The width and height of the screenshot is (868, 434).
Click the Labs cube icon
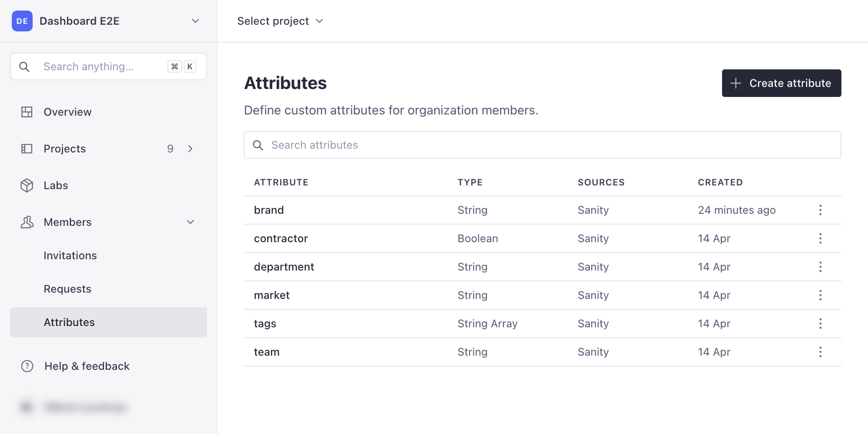coord(27,185)
